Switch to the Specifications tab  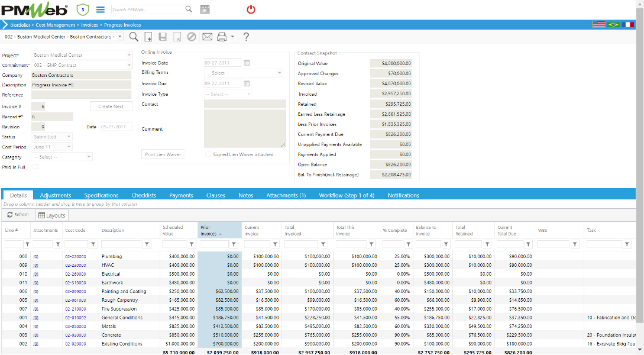point(102,195)
